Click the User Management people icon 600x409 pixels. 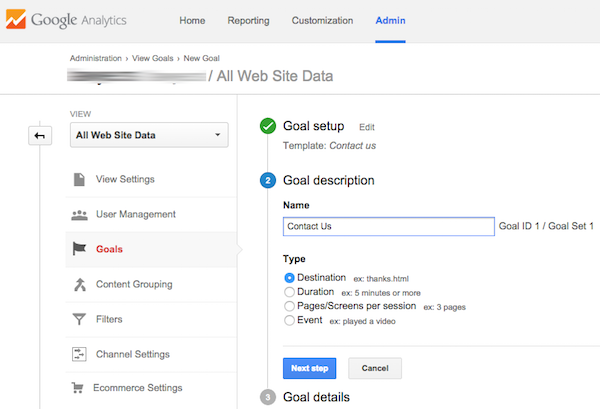tap(79, 214)
